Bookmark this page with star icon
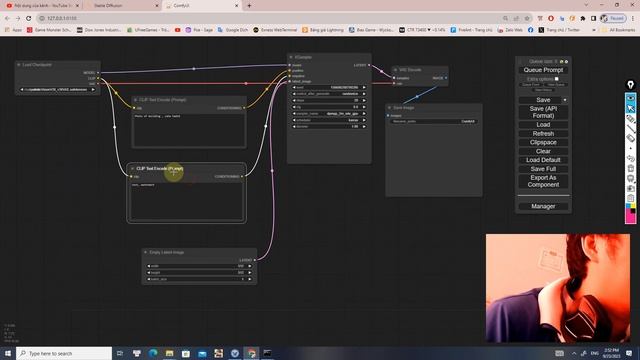The height and width of the screenshot is (360, 640). click(x=527, y=18)
